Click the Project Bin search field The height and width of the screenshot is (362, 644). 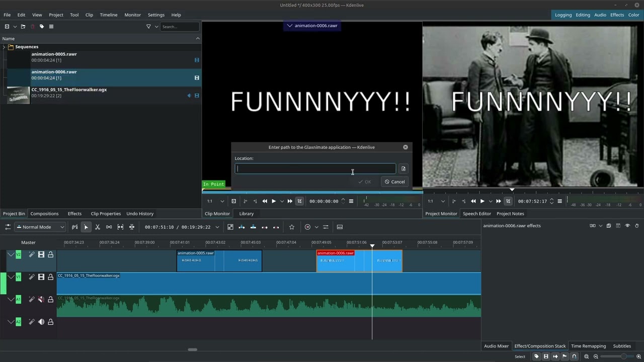pyautogui.click(x=180, y=27)
